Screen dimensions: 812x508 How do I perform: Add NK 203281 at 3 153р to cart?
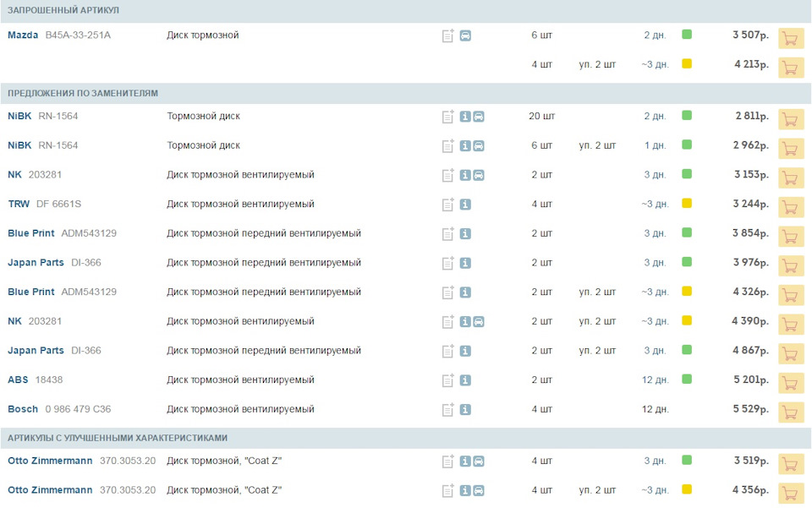click(x=791, y=178)
